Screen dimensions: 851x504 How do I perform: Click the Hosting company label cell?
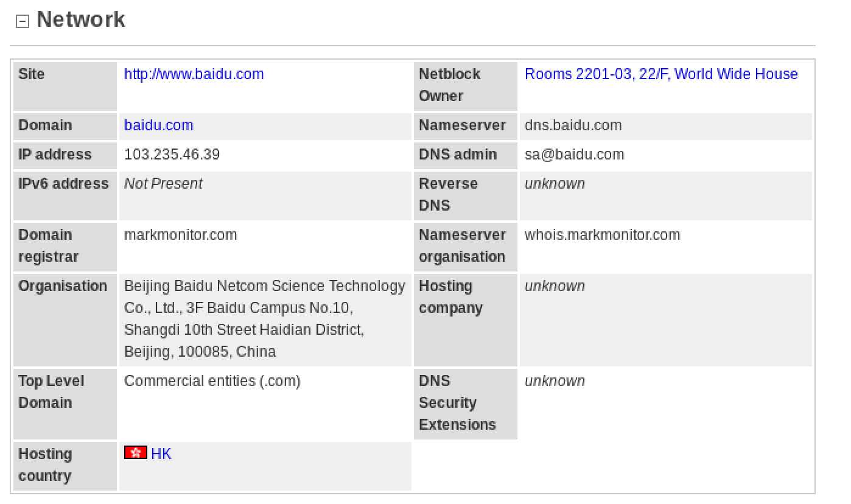[x=466, y=320]
